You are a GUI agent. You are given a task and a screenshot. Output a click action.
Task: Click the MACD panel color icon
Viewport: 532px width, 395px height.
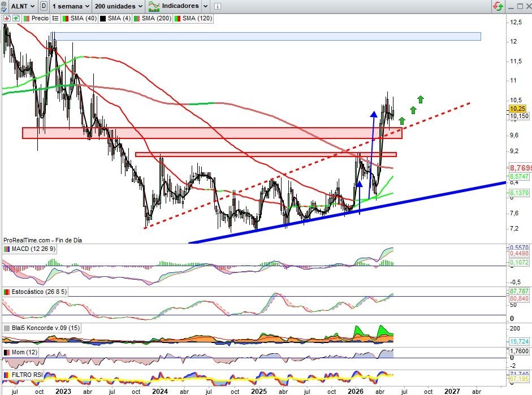pyautogui.click(x=6, y=249)
